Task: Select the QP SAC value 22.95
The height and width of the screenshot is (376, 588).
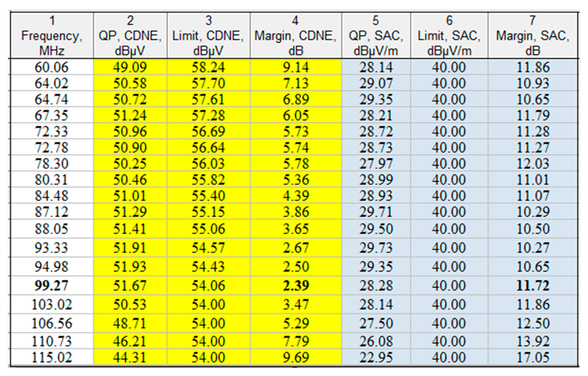Action: [376, 357]
